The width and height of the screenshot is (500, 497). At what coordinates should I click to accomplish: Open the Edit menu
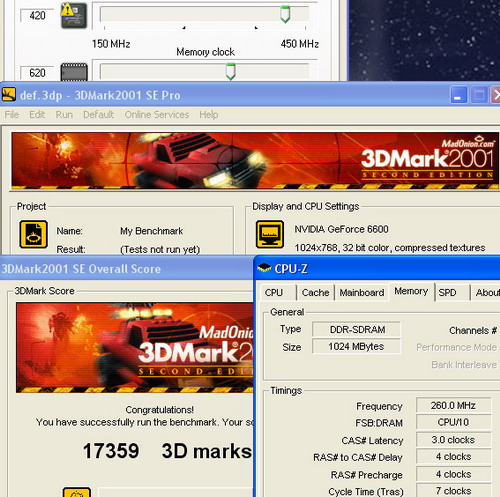coord(37,115)
